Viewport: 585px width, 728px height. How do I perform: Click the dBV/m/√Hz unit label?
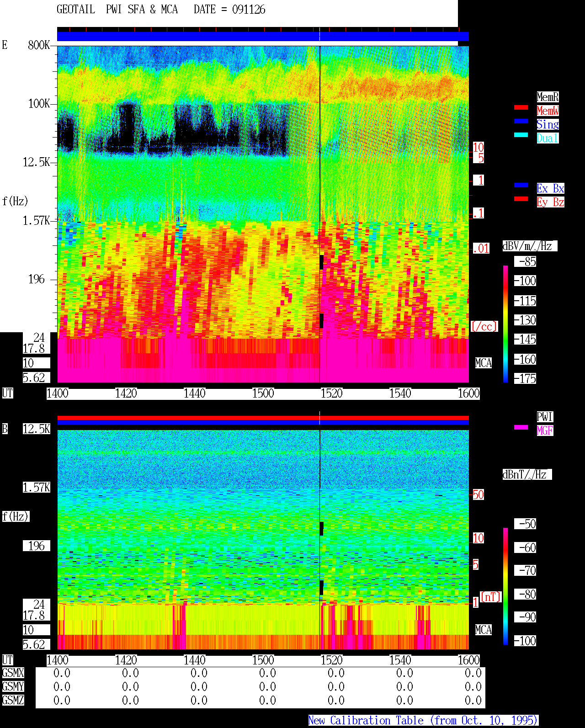point(530,246)
